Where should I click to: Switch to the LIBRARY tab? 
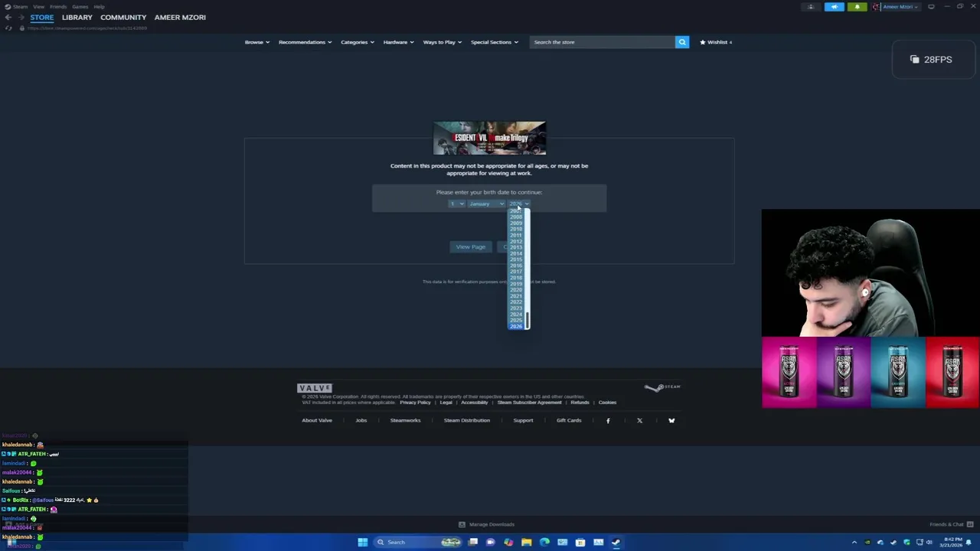tap(77, 17)
